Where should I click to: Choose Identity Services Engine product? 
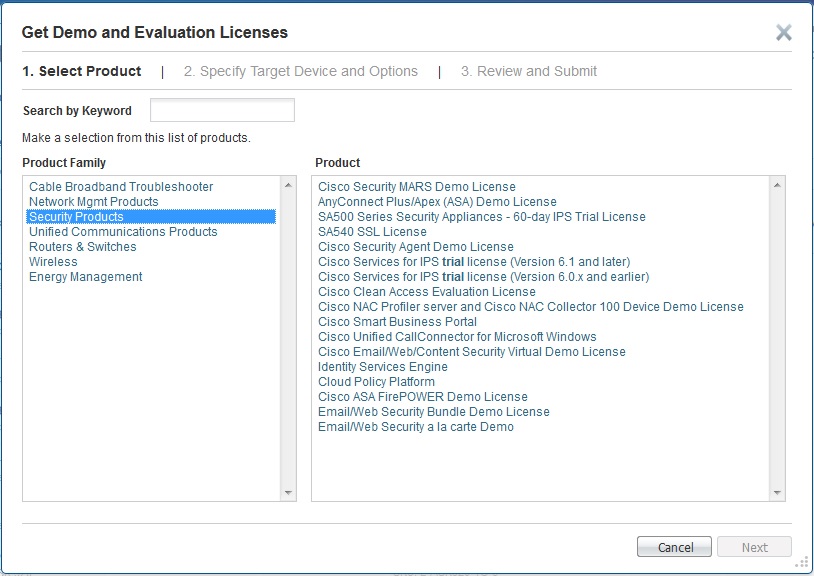[x=383, y=367]
